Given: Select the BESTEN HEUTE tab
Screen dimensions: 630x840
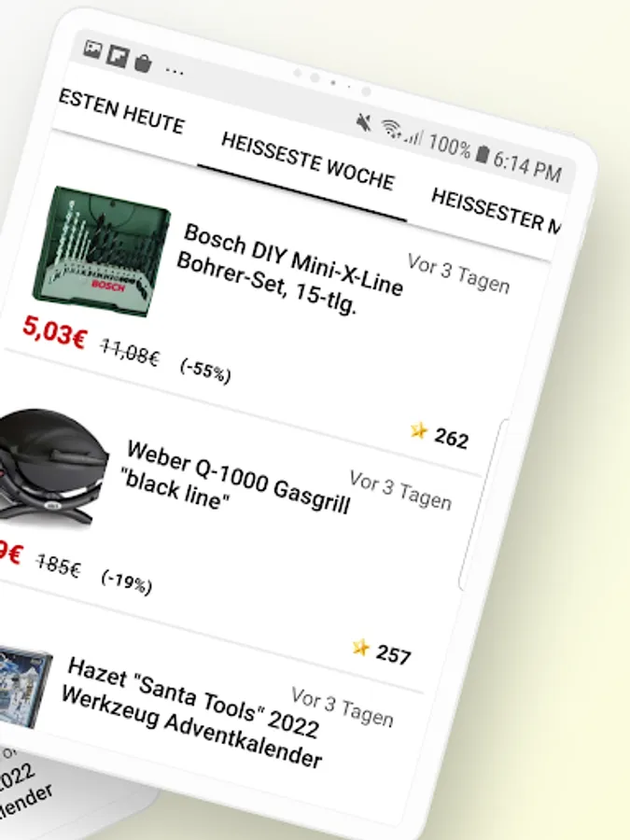Looking at the screenshot, I should (x=121, y=112).
